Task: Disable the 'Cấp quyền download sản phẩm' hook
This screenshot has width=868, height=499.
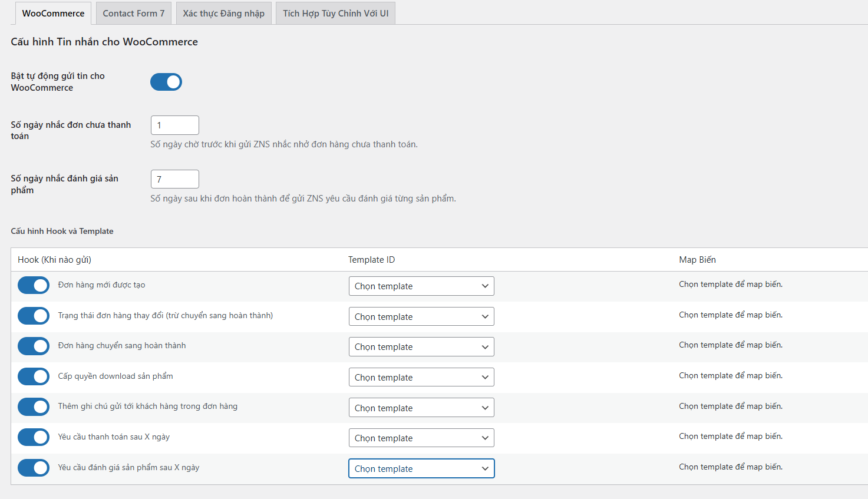Action: point(34,376)
